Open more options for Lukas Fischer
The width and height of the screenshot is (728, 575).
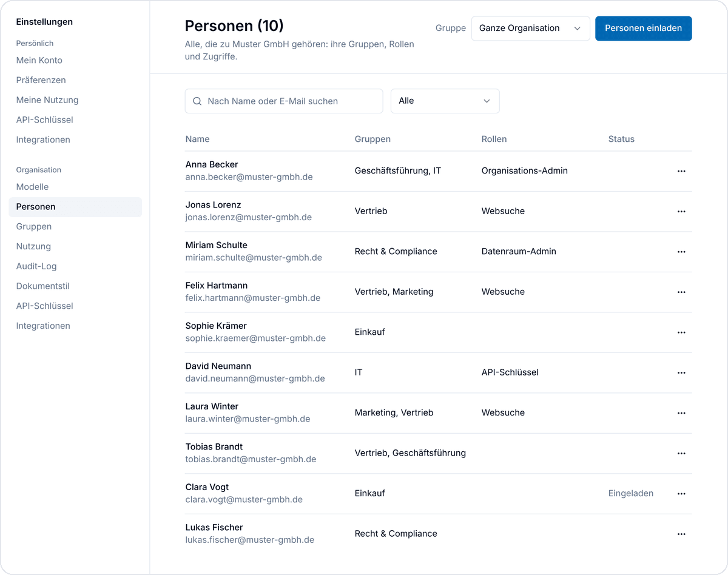point(681,534)
